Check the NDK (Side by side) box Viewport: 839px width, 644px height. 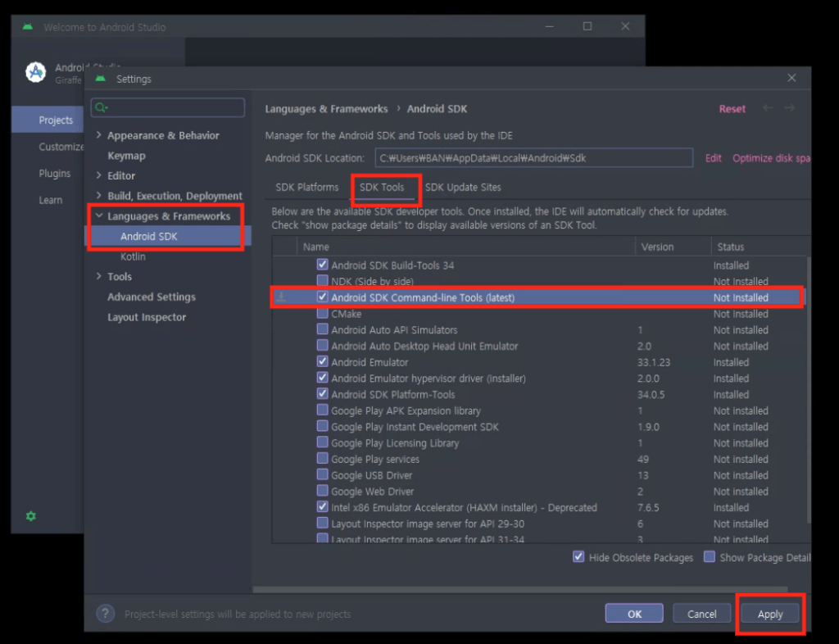tap(322, 280)
